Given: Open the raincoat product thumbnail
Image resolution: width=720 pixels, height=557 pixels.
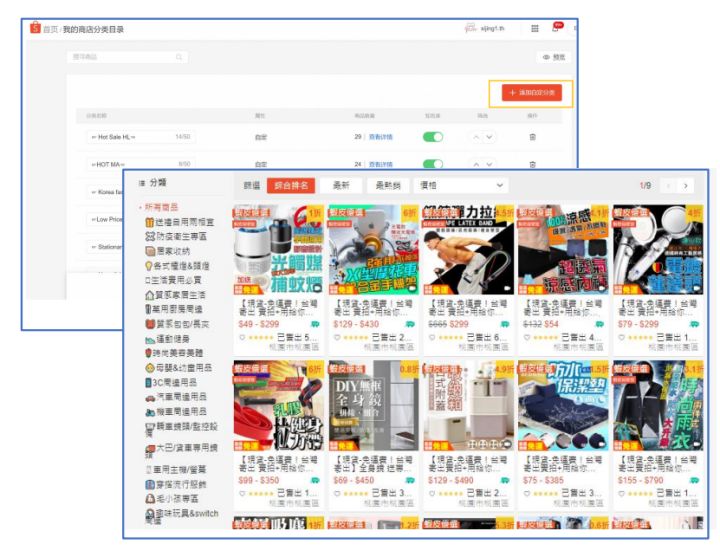Looking at the screenshot, I should [x=658, y=405].
